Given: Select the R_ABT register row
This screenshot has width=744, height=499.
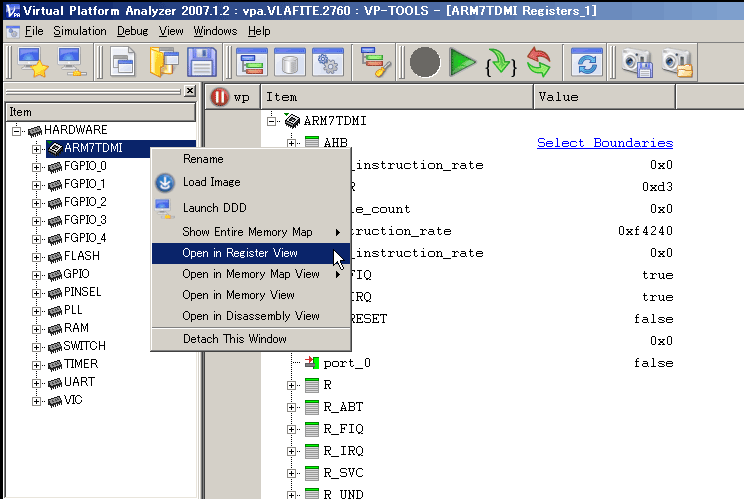Looking at the screenshot, I should click(343, 407).
